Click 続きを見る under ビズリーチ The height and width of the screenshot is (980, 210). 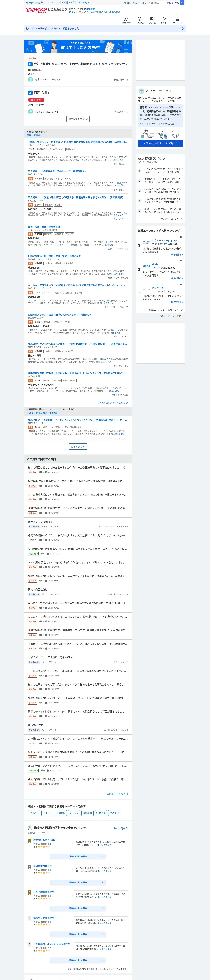[x=177, y=302]
